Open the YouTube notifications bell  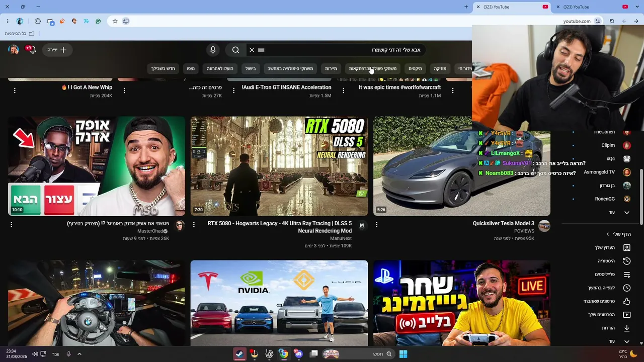[x=32, y=50]
